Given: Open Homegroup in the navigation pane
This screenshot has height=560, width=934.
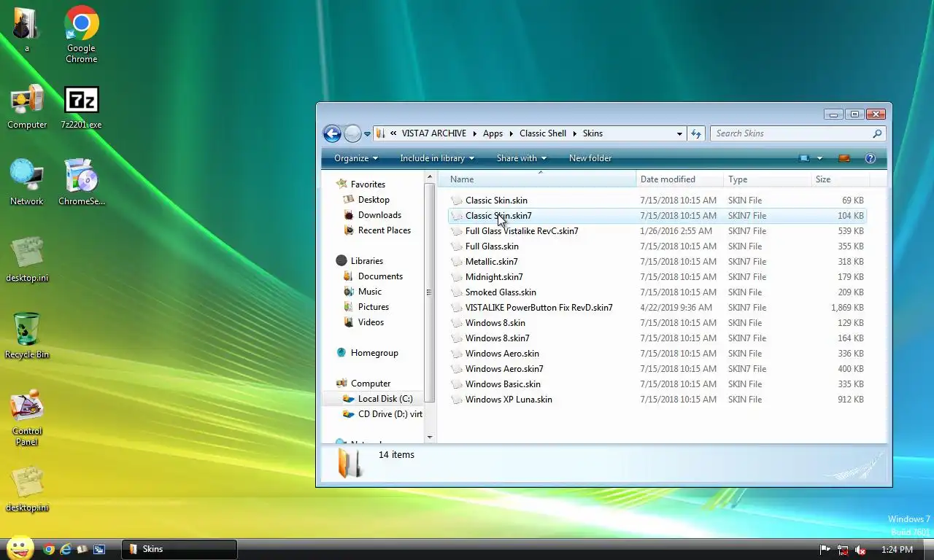Looking at the screenshot, I should pos(374,353).
